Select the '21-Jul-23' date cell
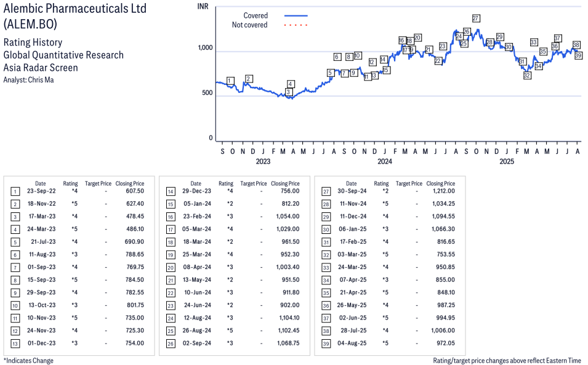588x365 pixels. coord(43,242)
